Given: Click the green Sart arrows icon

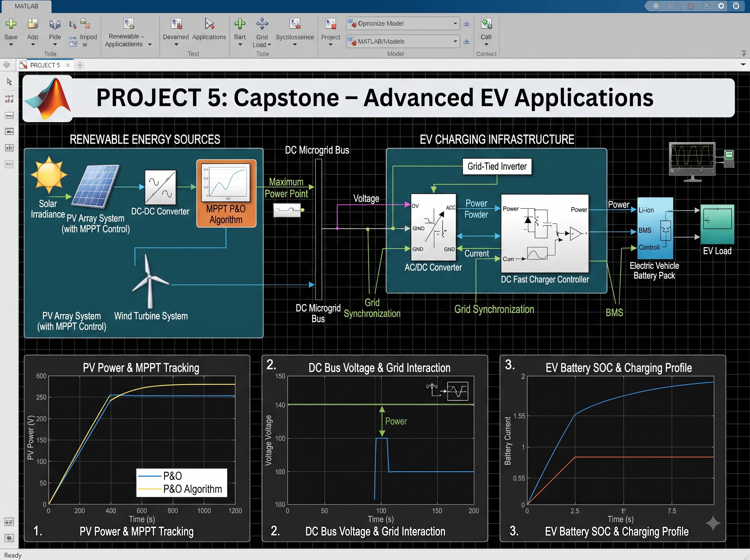Looking at the screenshot, I should point(240,24).
